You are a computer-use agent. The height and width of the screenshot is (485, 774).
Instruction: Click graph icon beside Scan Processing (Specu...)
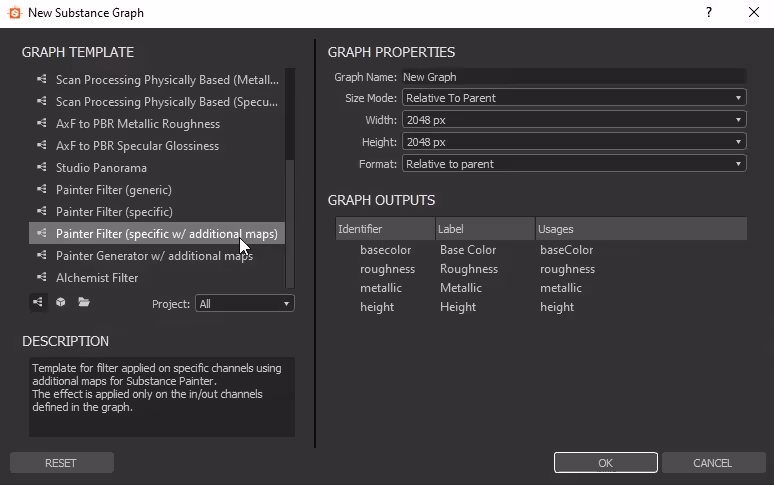click(41, 101)
